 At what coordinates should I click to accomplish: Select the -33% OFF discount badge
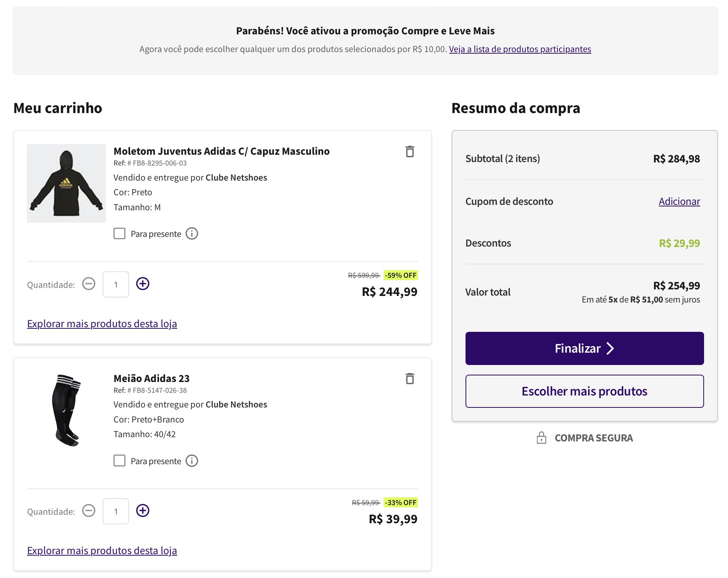[401, 502]
